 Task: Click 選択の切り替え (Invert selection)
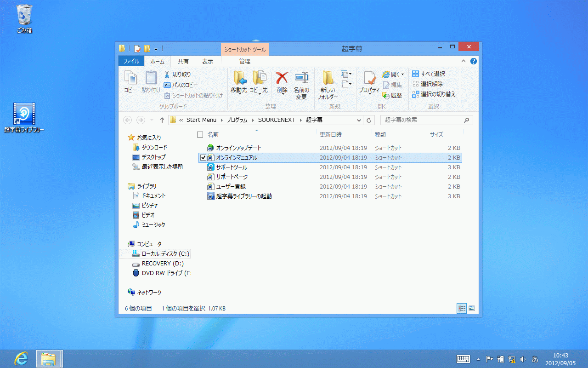click(434, 94)
